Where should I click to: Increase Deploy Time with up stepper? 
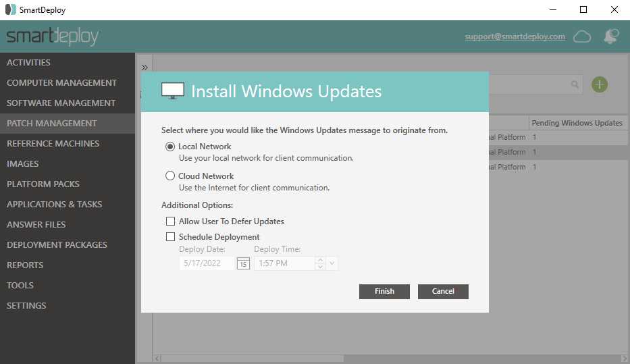click(320, 260)
